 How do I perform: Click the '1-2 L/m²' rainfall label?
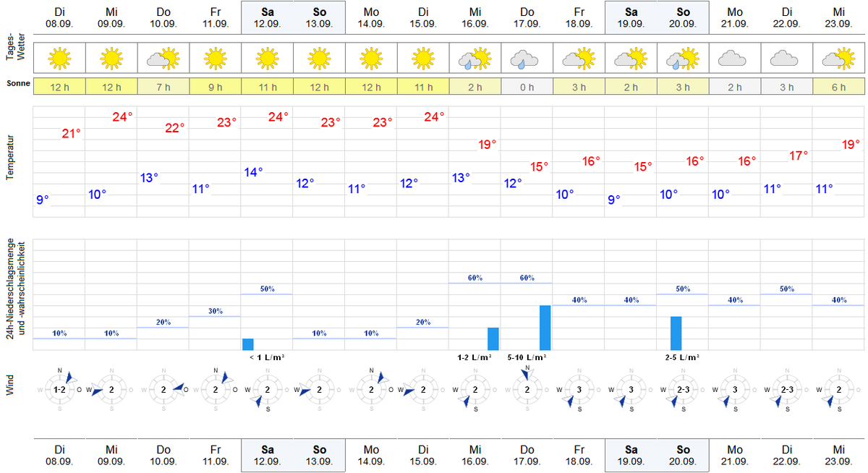point(475,357)
